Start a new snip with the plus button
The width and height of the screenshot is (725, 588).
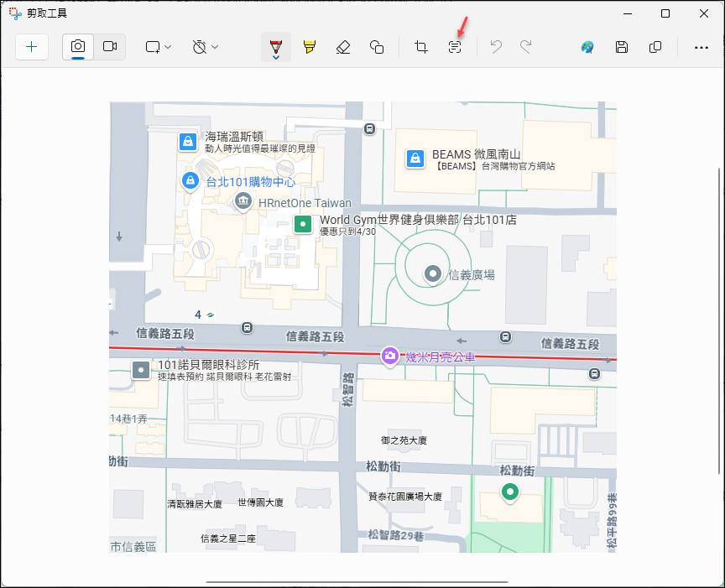pos(31,47)
